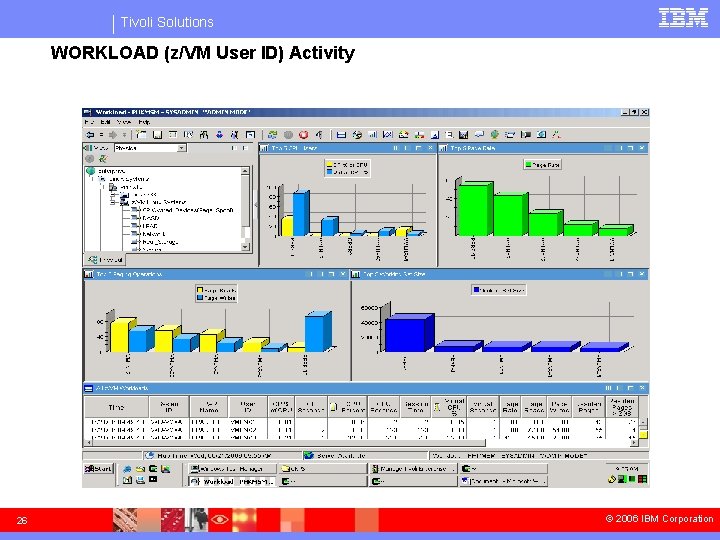Open forward-history dropdown beside forward arrow

(x=124, y=135)
